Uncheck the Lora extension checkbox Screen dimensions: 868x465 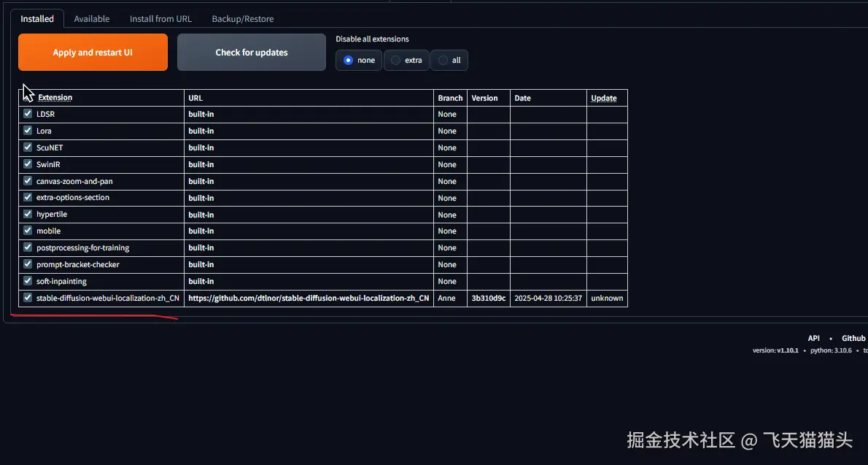coord(28,130)
